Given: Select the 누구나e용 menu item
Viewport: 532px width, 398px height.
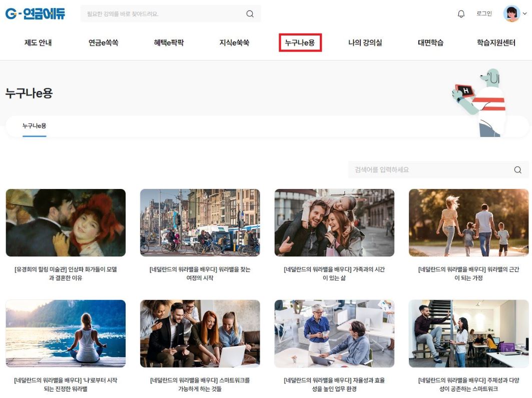Looking at the screenshot, I should pos(300,43).
